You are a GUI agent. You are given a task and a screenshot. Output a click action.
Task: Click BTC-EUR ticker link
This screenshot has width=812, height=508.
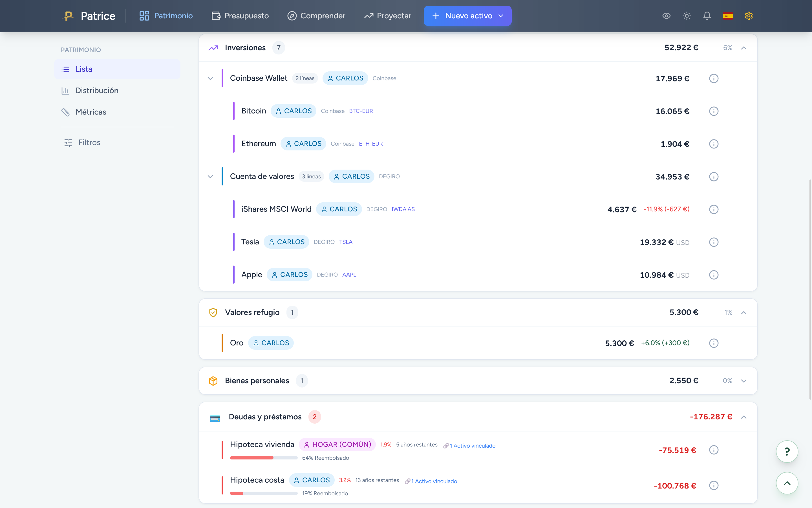[x=361, y=111]
